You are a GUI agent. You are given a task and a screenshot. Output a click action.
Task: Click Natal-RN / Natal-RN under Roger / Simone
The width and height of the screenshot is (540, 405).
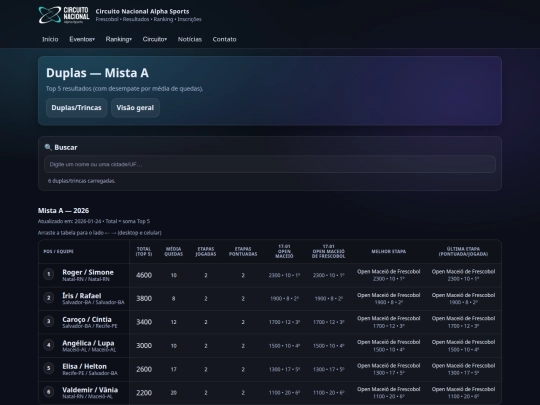point(86,279)
